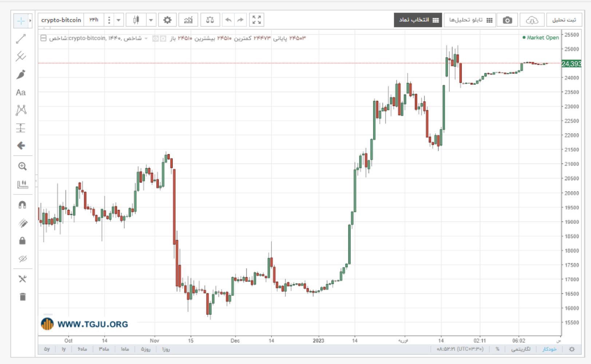Toggle percentage scale button

pos(497,349)
